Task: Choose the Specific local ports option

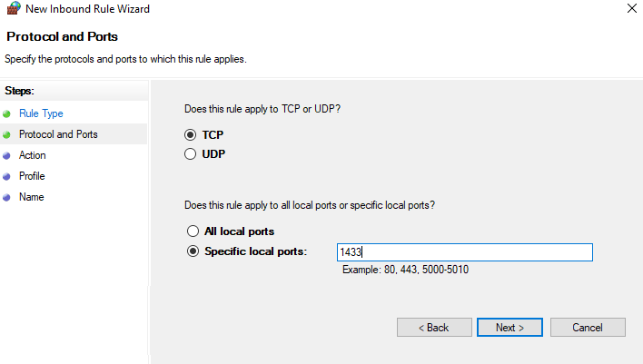Action: click(192, 251)
